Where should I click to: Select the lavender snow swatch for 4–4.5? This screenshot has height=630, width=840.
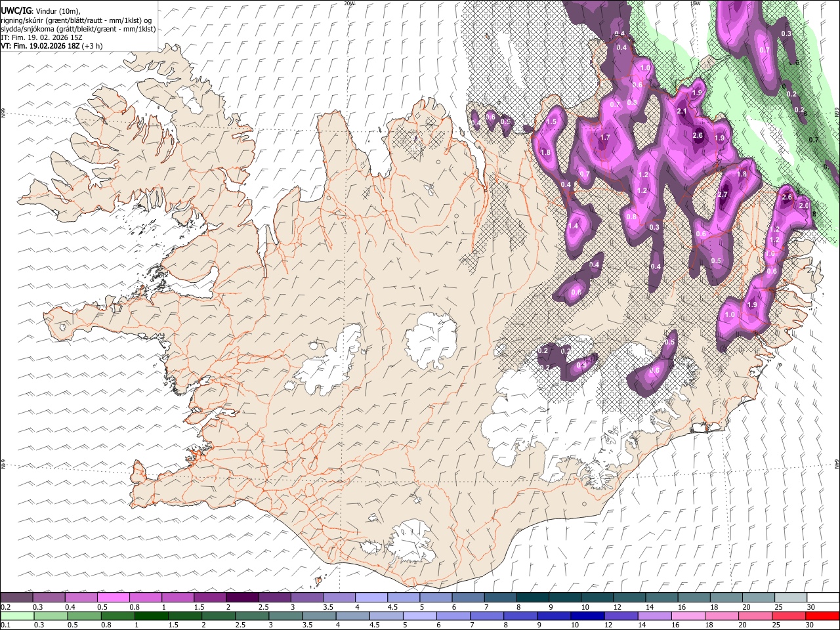click(371, 598)
